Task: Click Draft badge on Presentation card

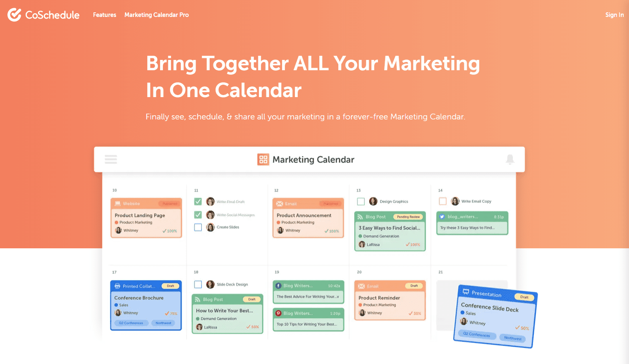Action: (x=524, y=297)
